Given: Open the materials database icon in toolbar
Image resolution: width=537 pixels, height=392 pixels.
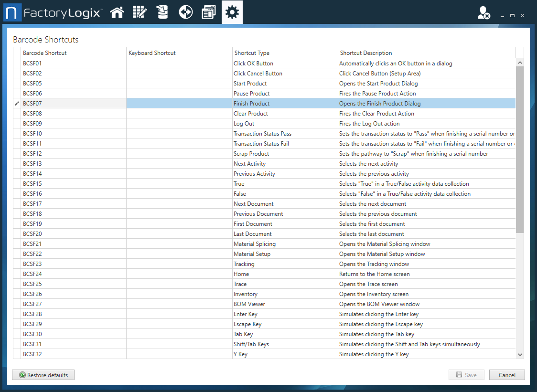Looking at the screenshot, I should pos(162,12).
